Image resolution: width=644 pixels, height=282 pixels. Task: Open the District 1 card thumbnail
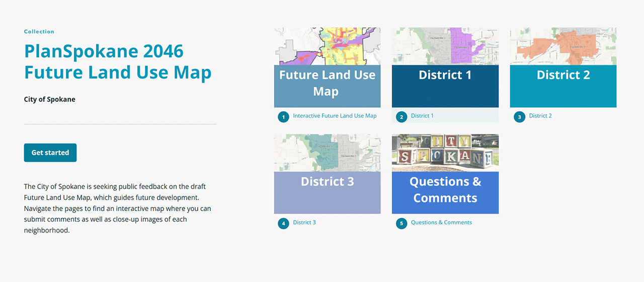[445, 67]
